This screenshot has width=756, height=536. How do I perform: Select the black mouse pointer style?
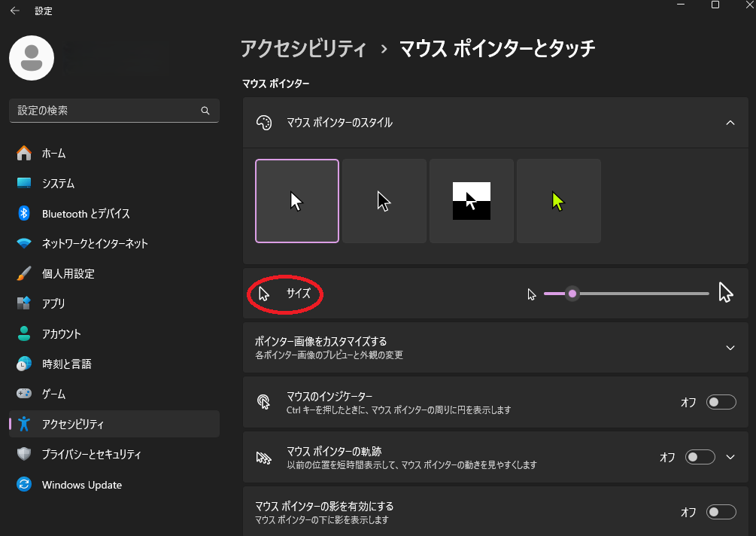click(384, 201)
